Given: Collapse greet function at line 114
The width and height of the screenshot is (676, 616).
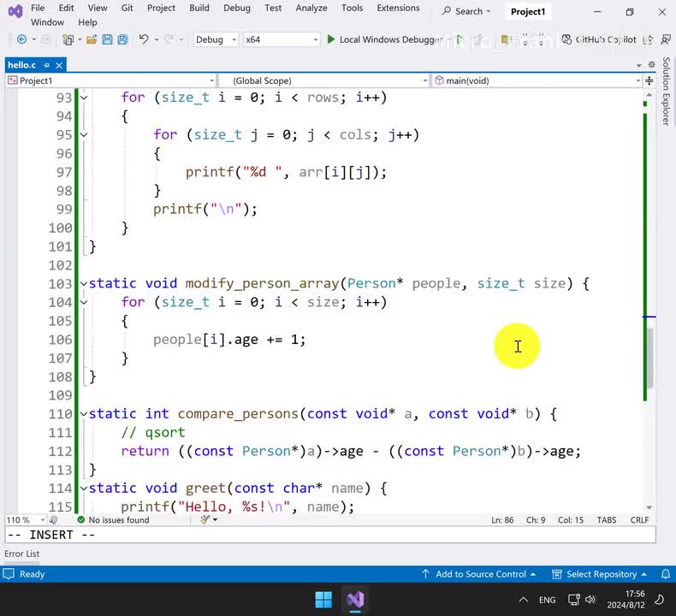Looking at the screenshot, I should (x=84, y=489).
